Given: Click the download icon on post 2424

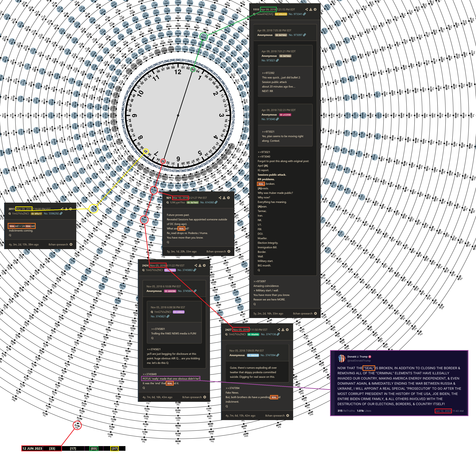Looking at the screenshot, I should click(x=200, y=265).
